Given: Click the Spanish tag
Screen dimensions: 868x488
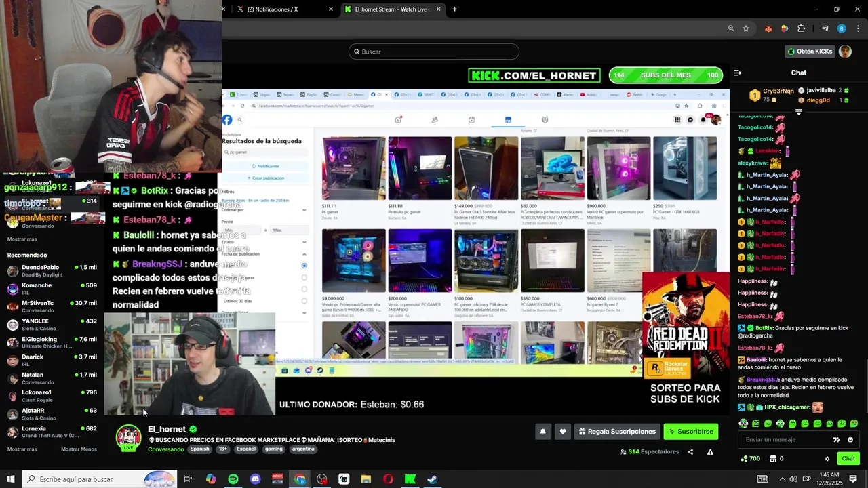Looking at the screenshot, I should coord(200,449).
